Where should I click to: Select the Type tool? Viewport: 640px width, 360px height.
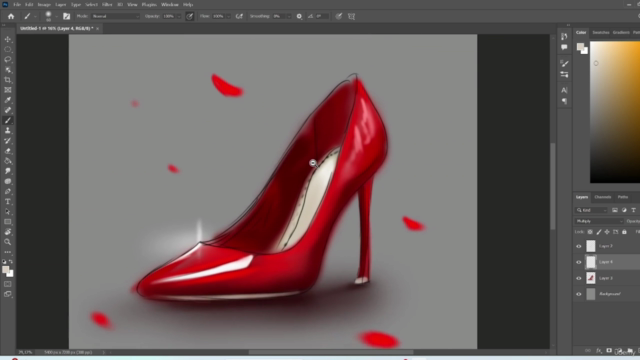[8, 202]
